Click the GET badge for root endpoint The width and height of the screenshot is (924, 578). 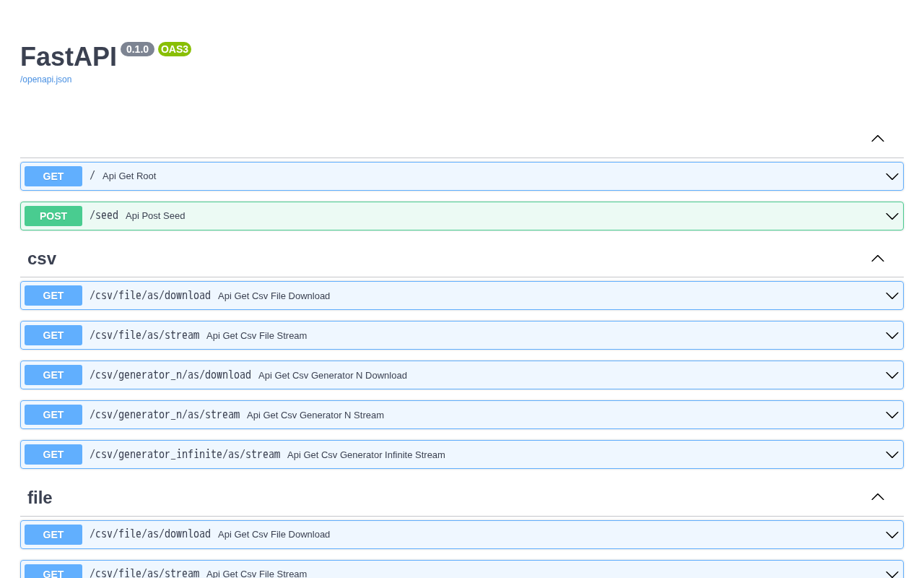(x=53, y=176)
